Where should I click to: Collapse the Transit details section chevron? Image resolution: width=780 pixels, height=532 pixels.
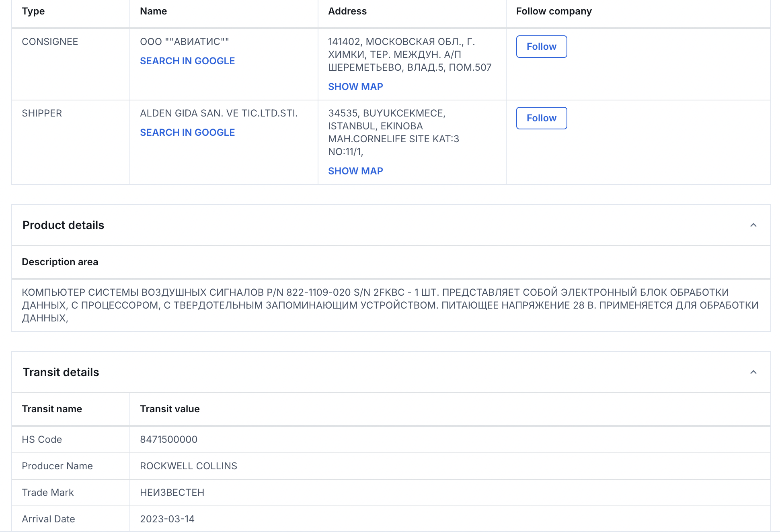(753, 372)
